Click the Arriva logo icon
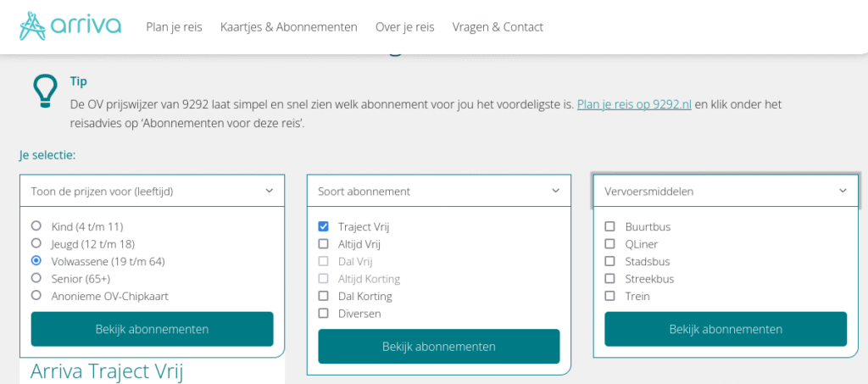The height and width of the screenshot is (384, 868). [x=35, y=26]
